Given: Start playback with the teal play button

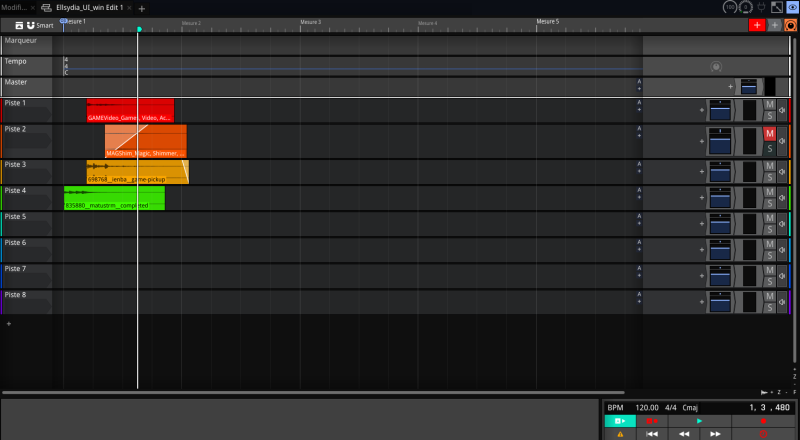Looking at the screenshot, I should [699, 421].
